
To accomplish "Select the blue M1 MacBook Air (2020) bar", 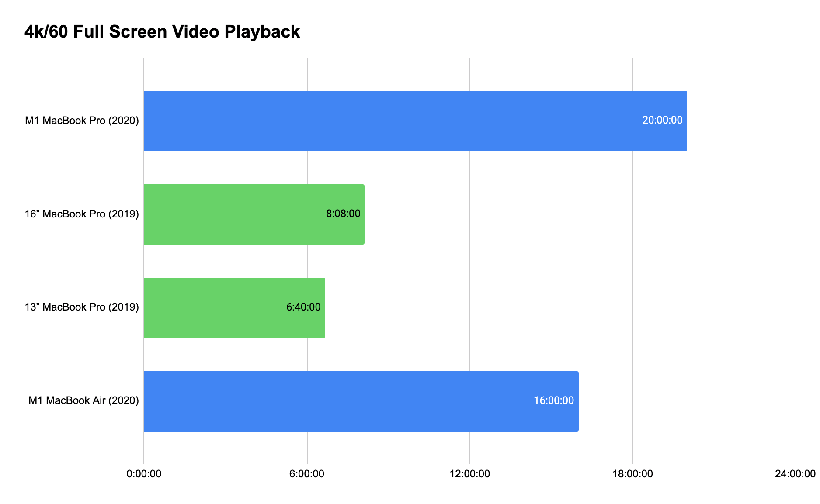I will [361, 401].
